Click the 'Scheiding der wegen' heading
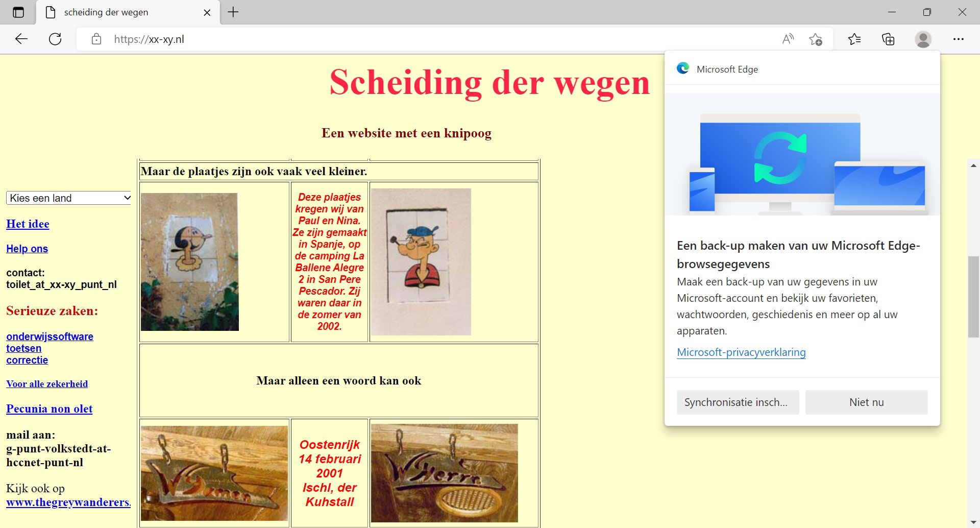980x528 pixels. coord(489,83)
